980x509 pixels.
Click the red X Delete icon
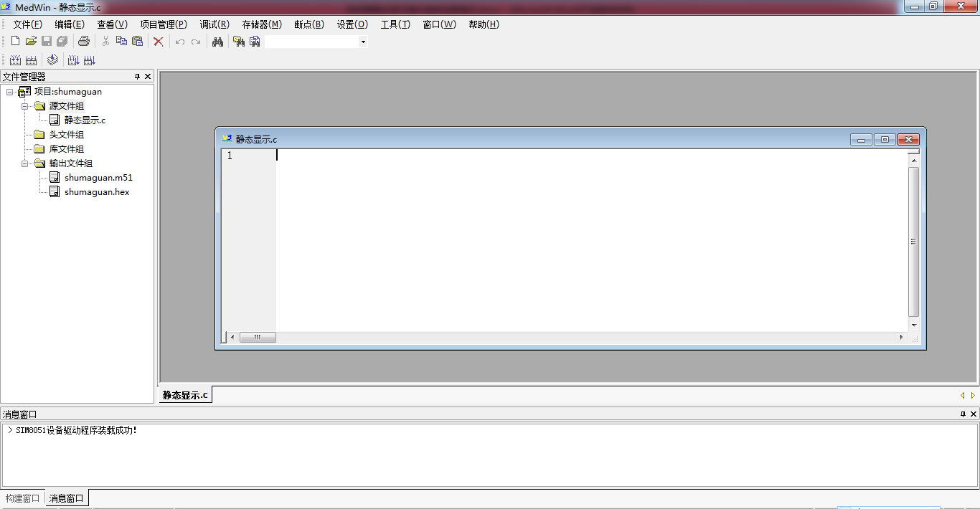click(x=159, y=42)
